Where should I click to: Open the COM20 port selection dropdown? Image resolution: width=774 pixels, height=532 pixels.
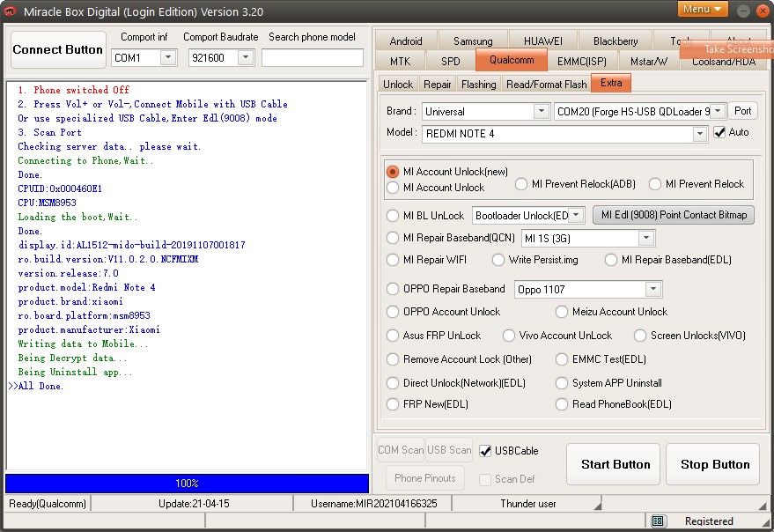[x=719, y=111]
